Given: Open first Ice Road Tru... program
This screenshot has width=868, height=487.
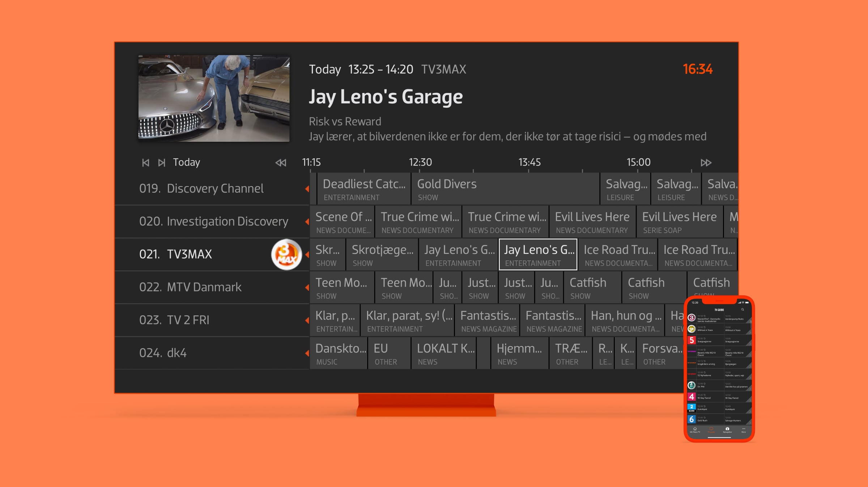Looking at the screenshot, I should (x=618, y=255).
